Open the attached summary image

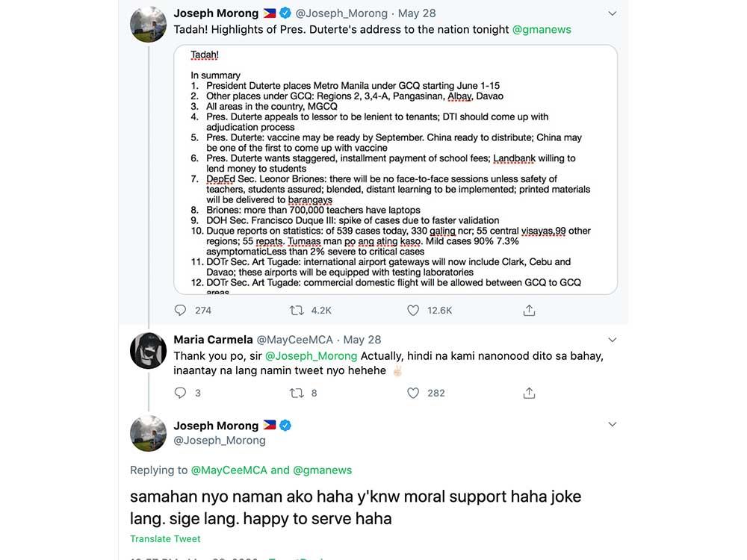point(395,169)
